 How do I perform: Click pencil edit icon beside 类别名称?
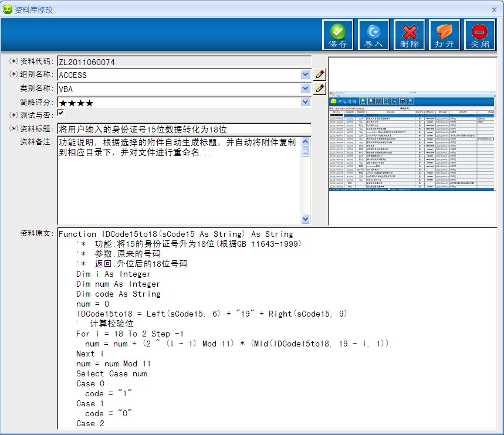click(x=320, y=89)
